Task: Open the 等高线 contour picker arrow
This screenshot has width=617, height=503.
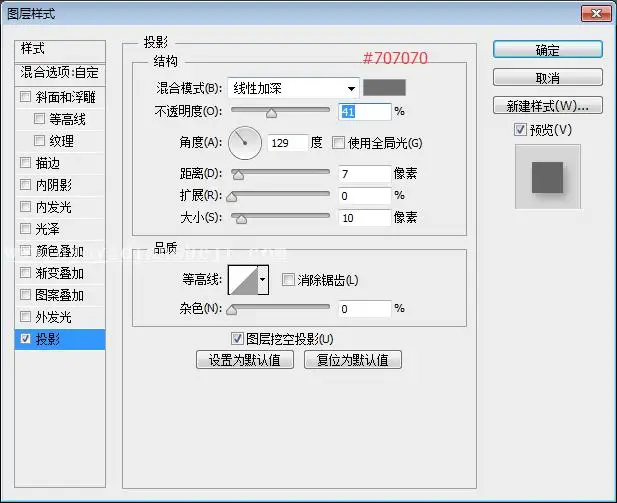Action: pyautogui.click(x=263, y=280)
